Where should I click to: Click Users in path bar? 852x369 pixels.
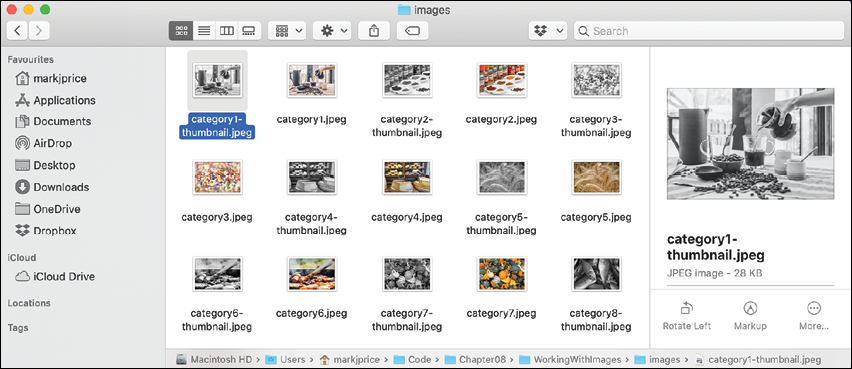point(286,359)
